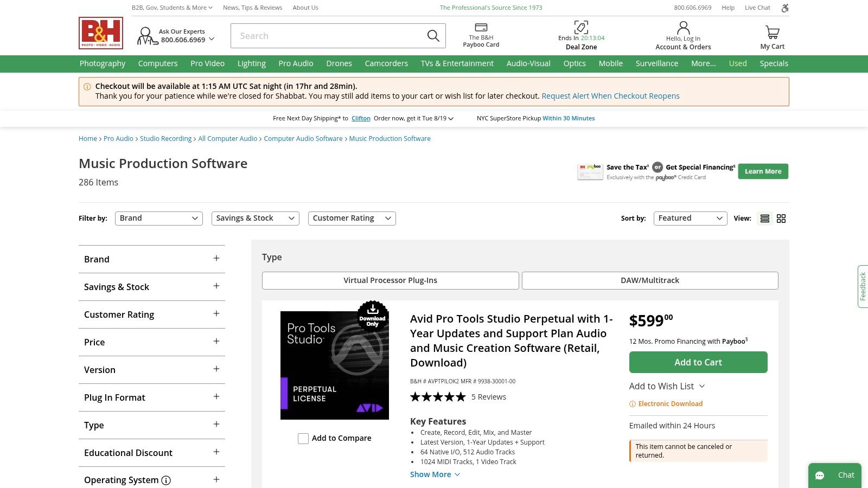Click the Computer Audio Software breadcrumb
The width and height of the screenshot is (868, 488).
(x=303, y=139)
